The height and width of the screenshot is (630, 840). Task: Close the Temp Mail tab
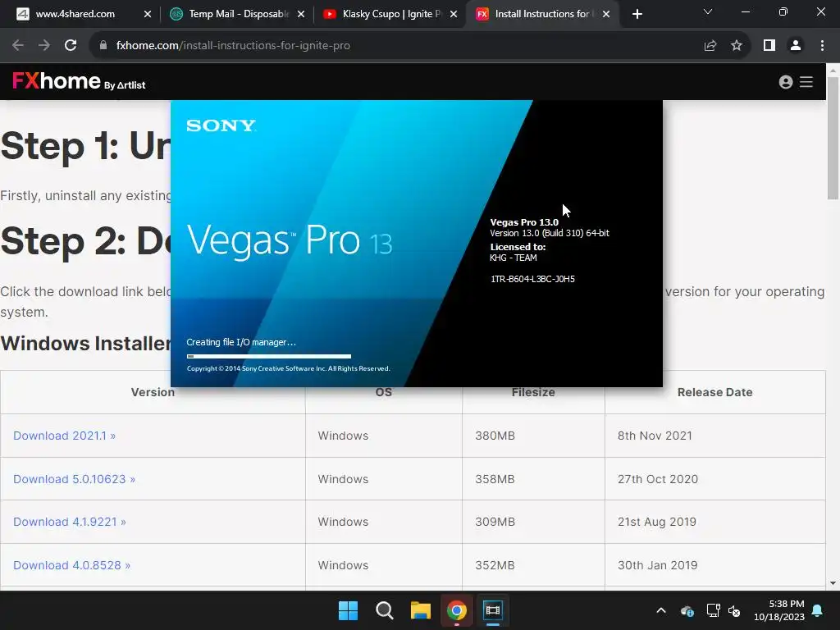[301, 15]
